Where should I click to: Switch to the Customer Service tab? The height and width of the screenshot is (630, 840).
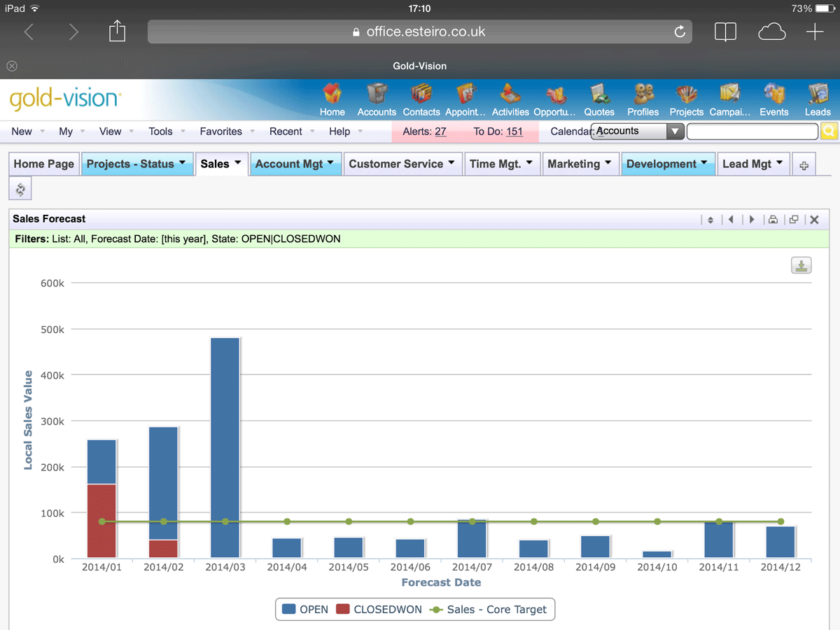tap(402, 164)
